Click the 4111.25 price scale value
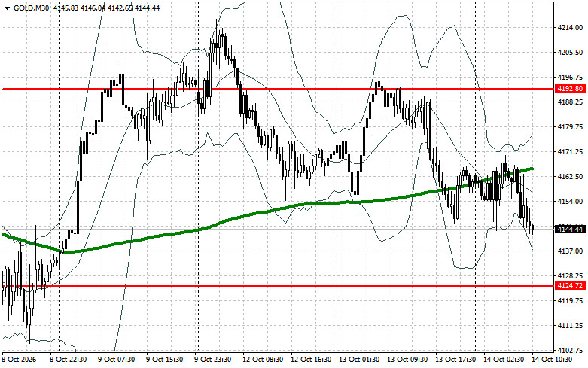This screenshot has height=368, width=588. click(570, 326)
